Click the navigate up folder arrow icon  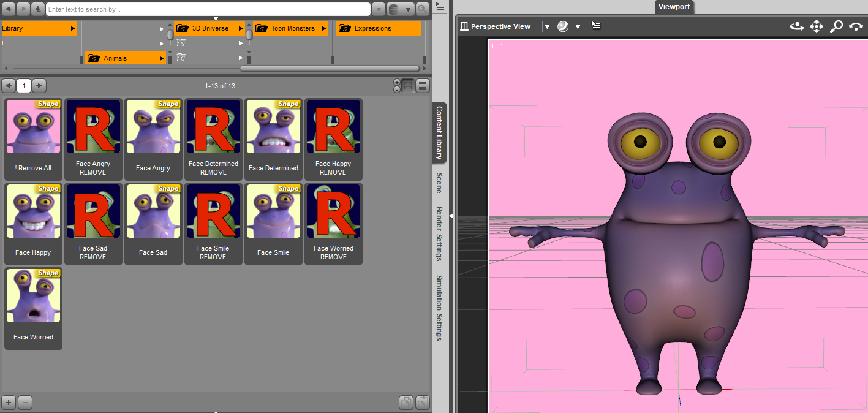38,9
